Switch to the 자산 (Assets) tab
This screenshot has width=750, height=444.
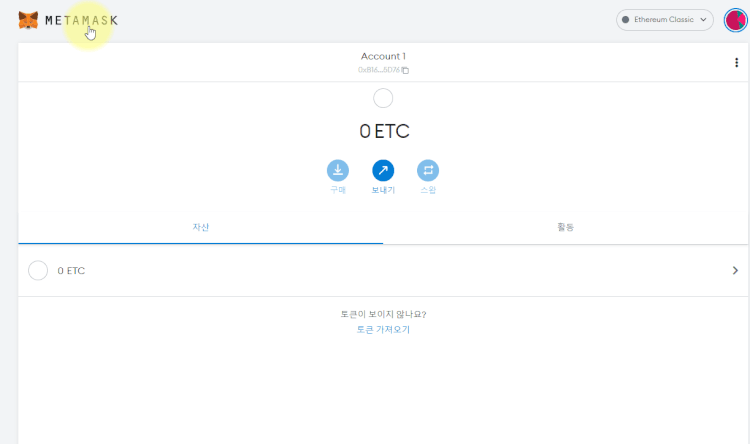pyautogui.click(x=200, y=227)
